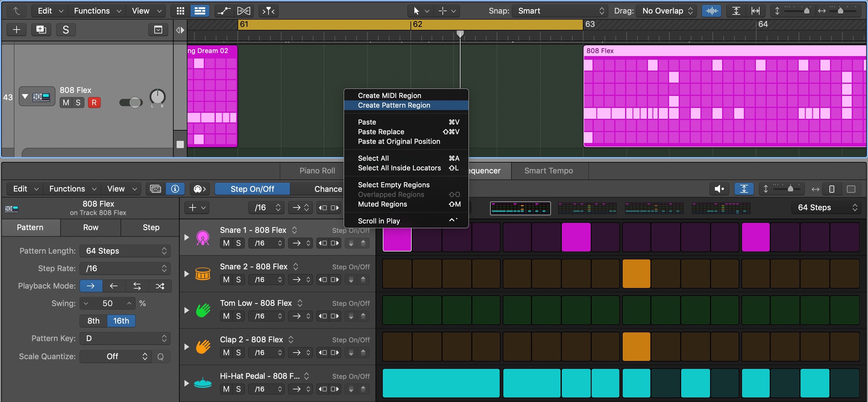
Task: Choose Create Pattern Region from the menu
Action: pyautogui.click(x=394, y=105)
